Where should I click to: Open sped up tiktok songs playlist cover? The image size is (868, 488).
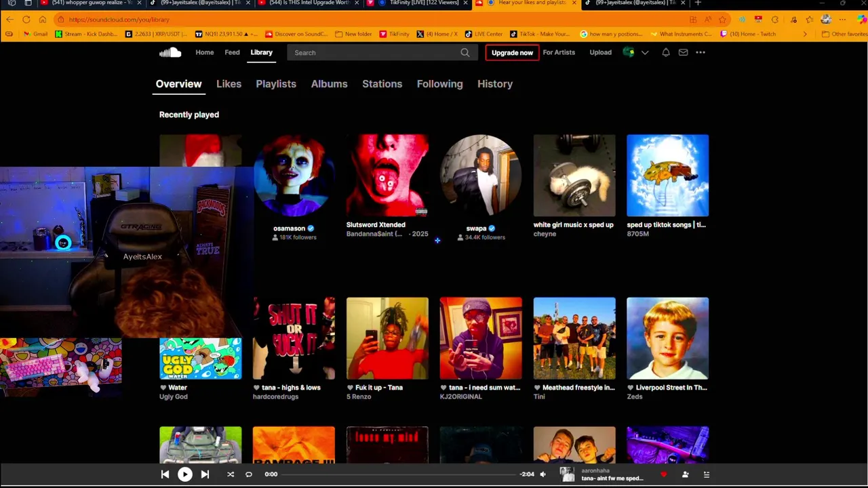pos(668,175)
